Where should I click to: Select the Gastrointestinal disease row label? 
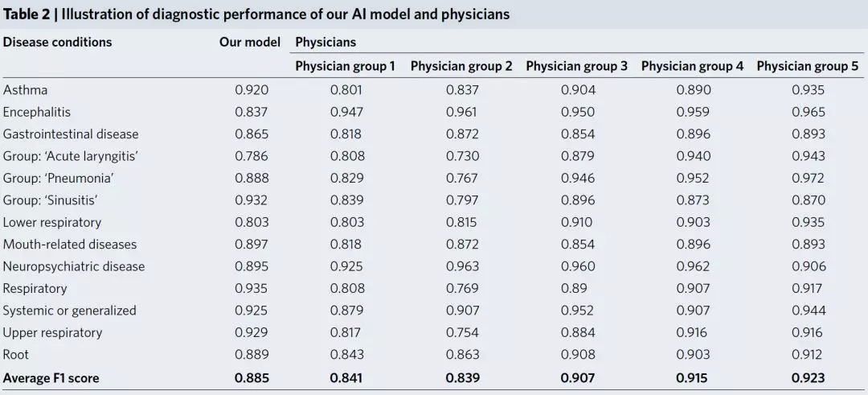[x=71, y=134]
